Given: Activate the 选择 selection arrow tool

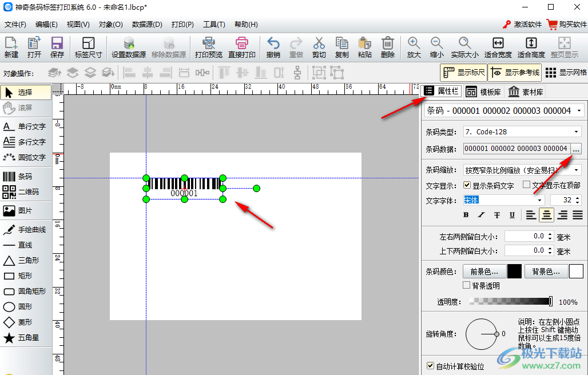Looking at the screenshot, I should tap(26, 92).
